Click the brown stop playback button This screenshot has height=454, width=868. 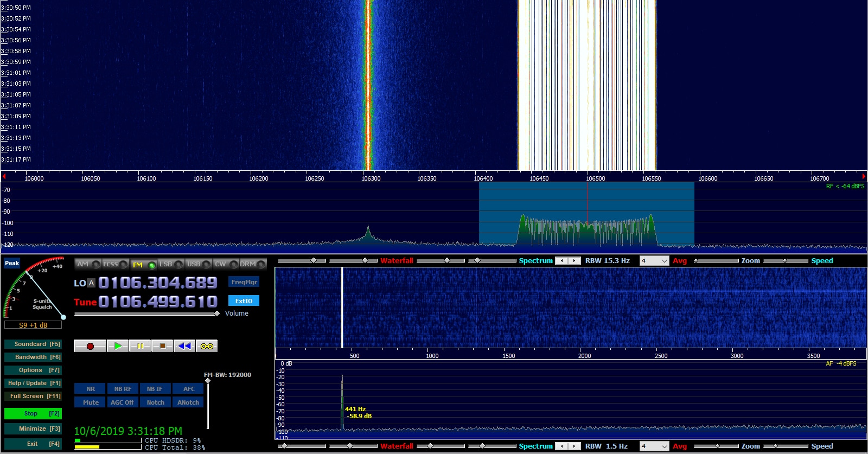(162, 346)
